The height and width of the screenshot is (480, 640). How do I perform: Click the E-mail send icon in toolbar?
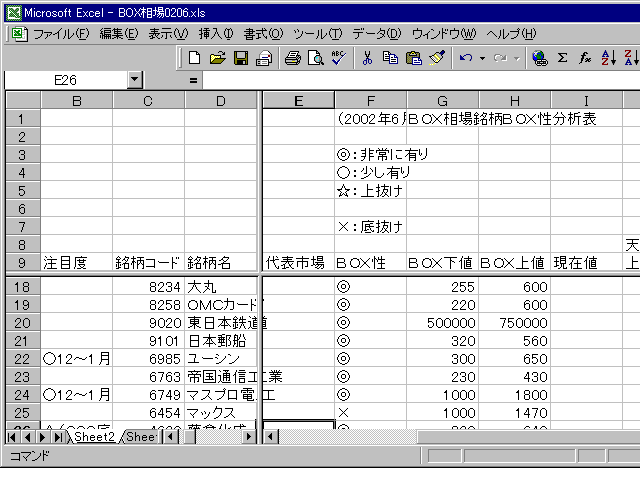pyautogui.click(x=264, y=58)
